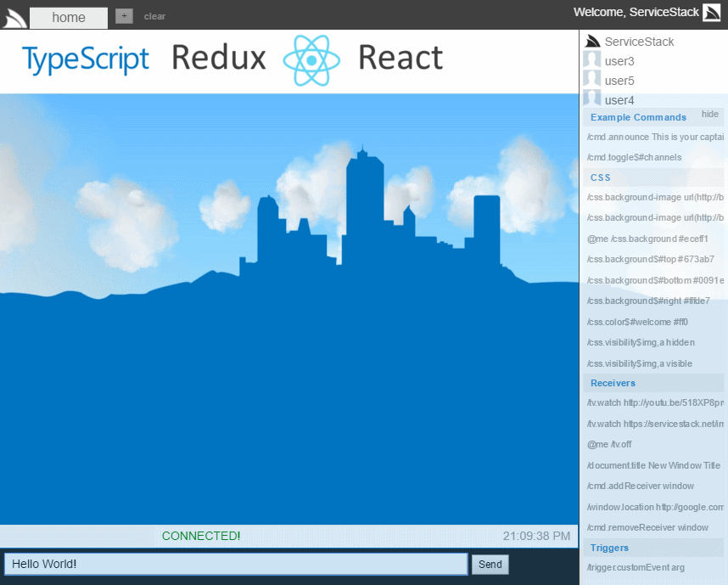The height and width of the screenshot is (585, 728).
Task: Choose the @me /tv.off command
Action: click(609, 444)
